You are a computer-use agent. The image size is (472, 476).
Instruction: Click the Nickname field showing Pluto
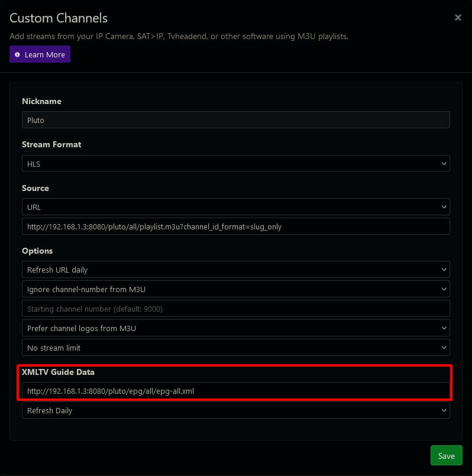pos(237,119)
